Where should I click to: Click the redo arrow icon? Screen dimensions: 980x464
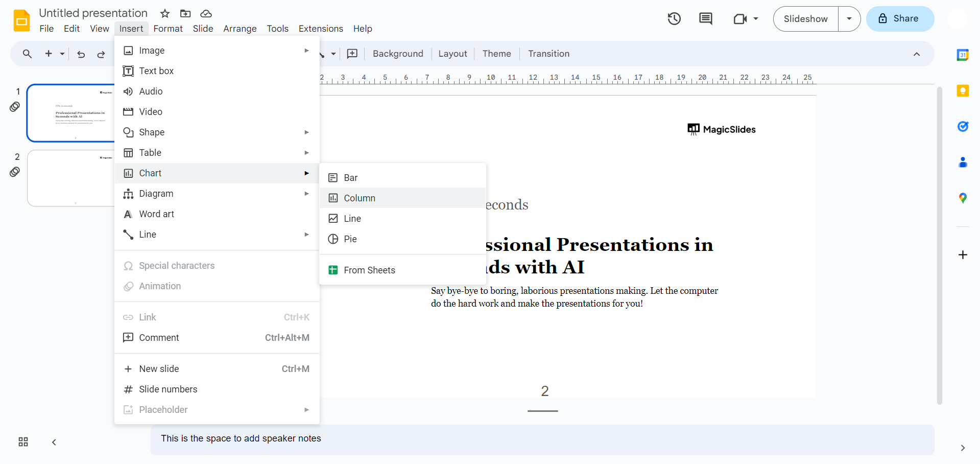point(101,54)
